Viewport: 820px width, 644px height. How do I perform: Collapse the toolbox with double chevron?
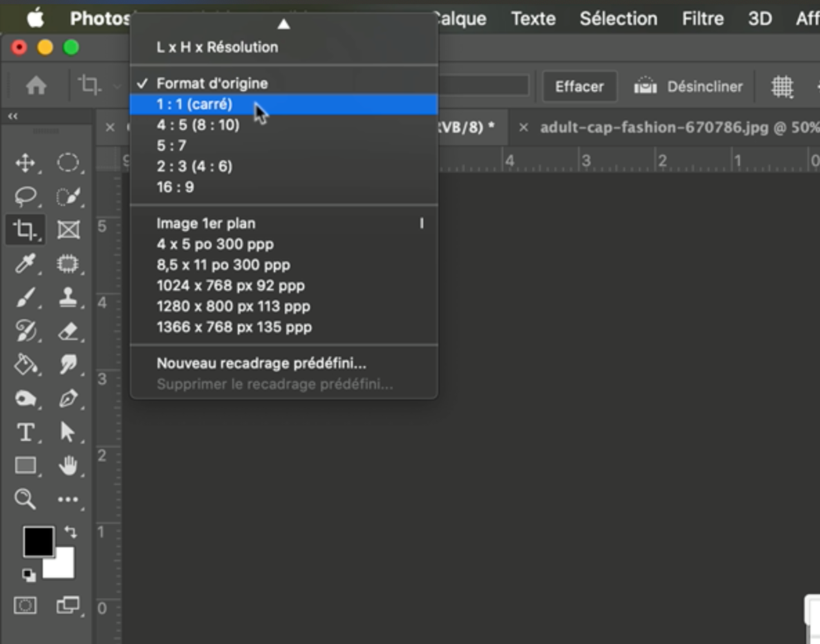[x=12, y=116]
